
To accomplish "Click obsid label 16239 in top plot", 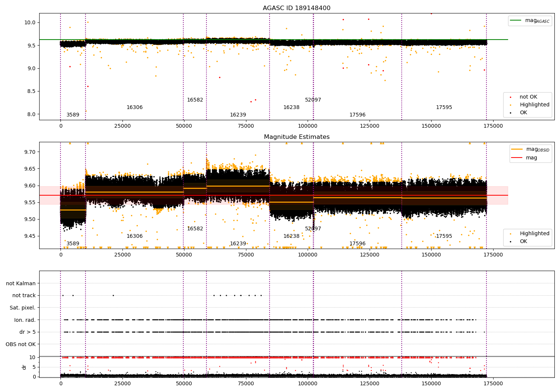I will [238, 115].
